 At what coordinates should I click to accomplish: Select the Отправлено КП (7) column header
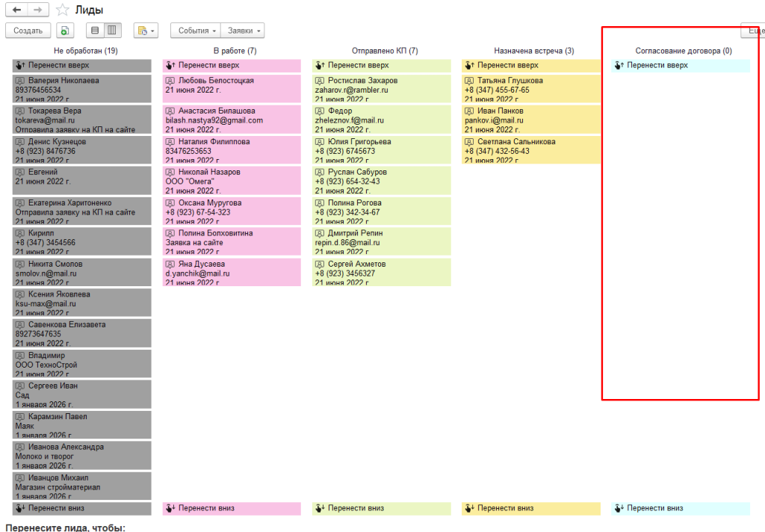pos(385,51)
